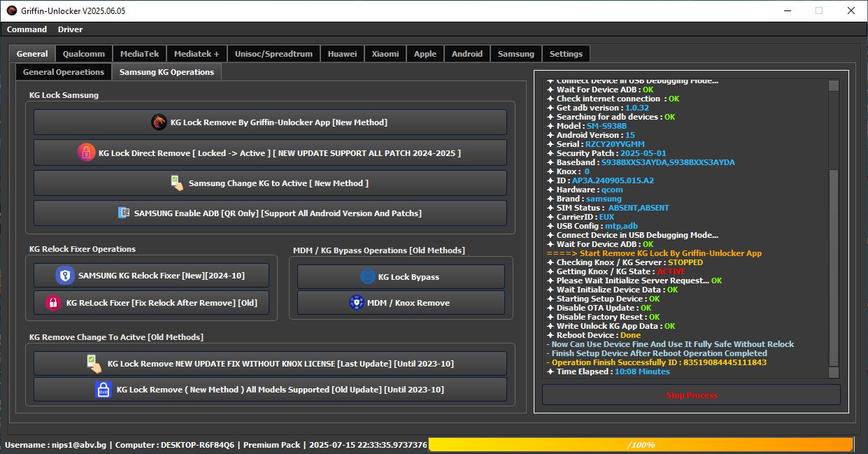This screenshot has width=868, height=454.
Task: Open the Command menu
Action: [x=27, y=29]
